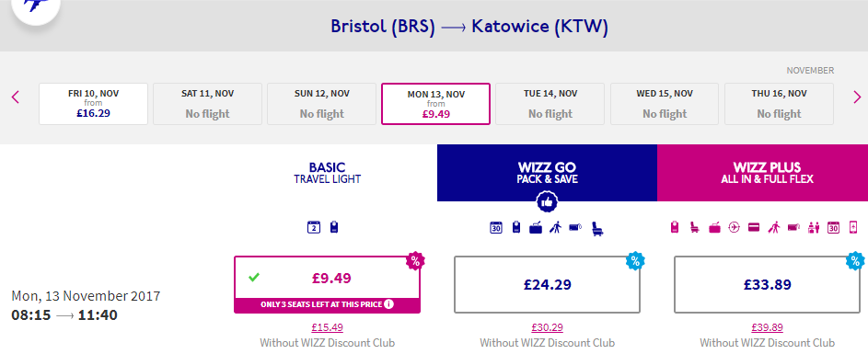The image size is (868, 354).
Task: Click the WIZZ Plus mobile phone icon
Action: [x=853, y=227]
